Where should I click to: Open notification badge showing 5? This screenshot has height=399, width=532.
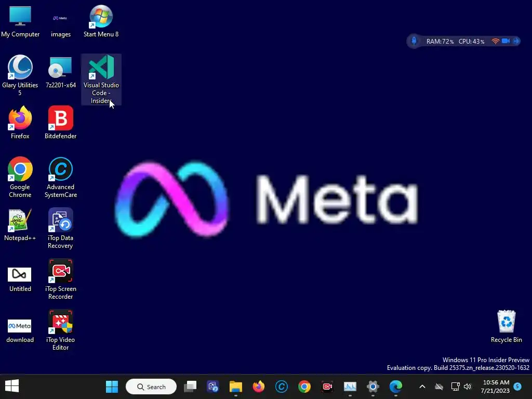517,386
